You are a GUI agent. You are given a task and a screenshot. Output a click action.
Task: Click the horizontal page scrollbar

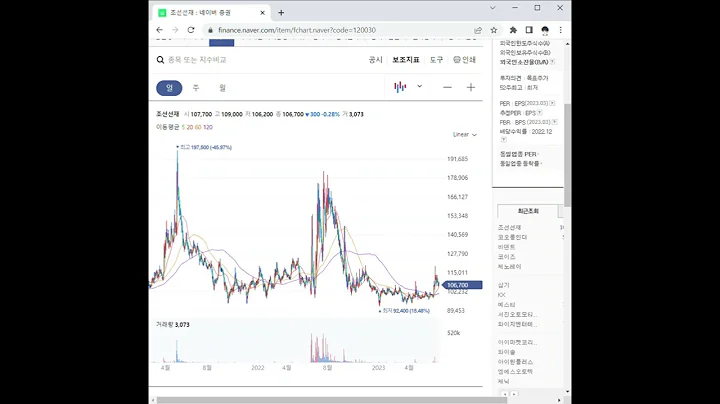click(332, 400)
